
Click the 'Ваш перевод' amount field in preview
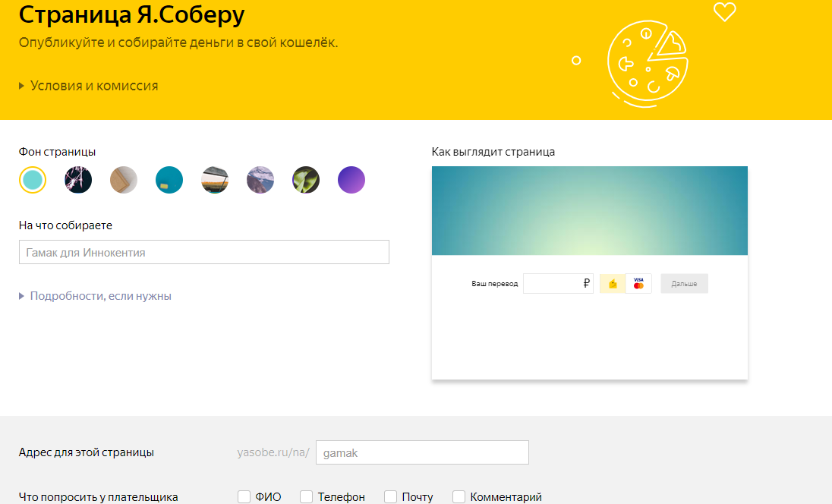tap(558, 283)
